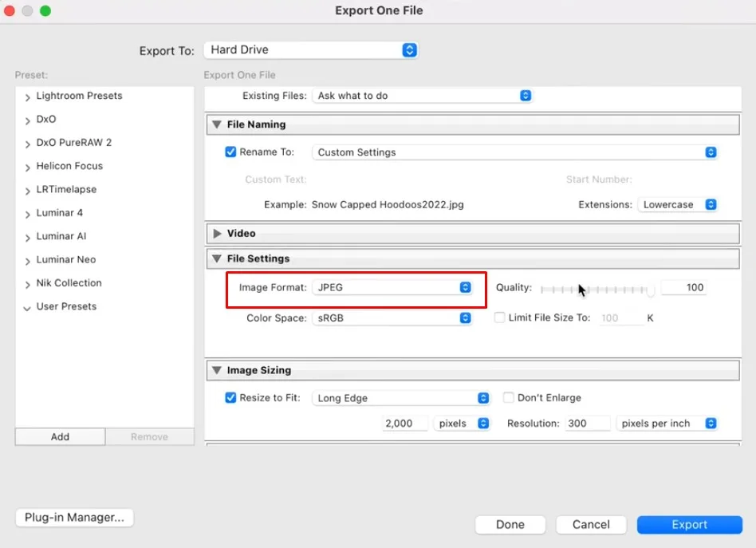Expand the LRTimelapse preset folder
Screen dimensions: 756x548
[27, 191]
